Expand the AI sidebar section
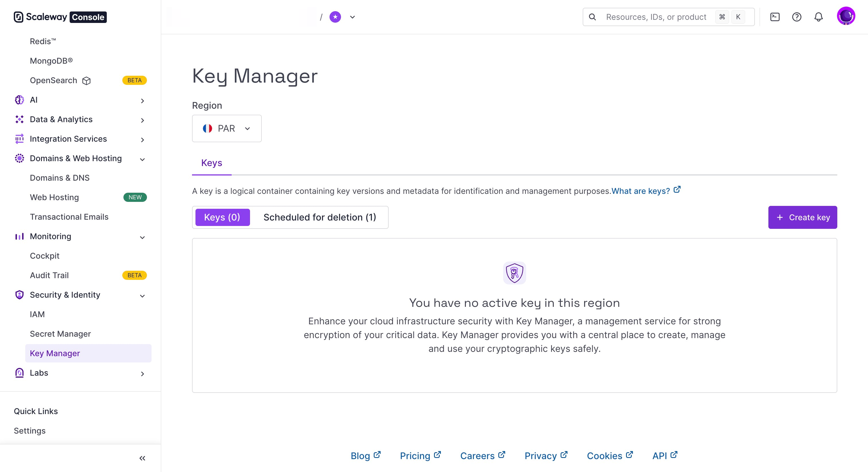Image resolution: width=868 pixels, height=472 pixels. click(x=142, y=100)
